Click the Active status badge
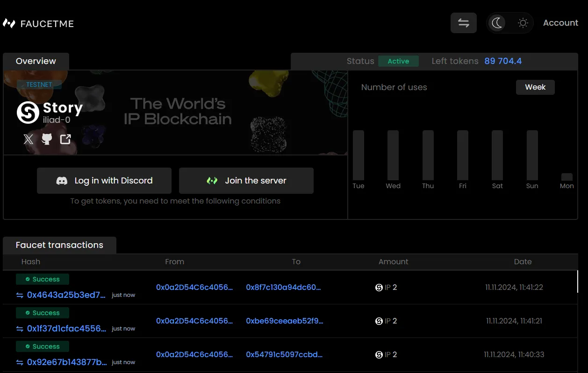This screenshot has height=373, width=588. [x=398, y=61]
